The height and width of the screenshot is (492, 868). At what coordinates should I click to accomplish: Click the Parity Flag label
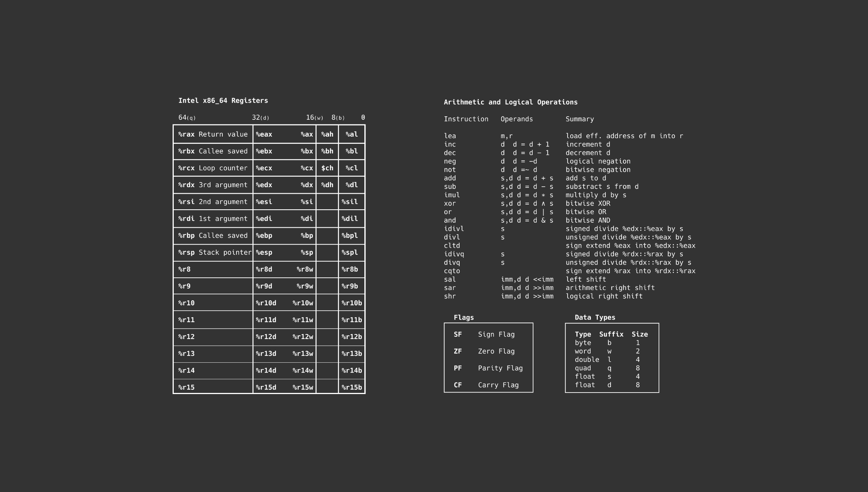[x=500, y=368]
